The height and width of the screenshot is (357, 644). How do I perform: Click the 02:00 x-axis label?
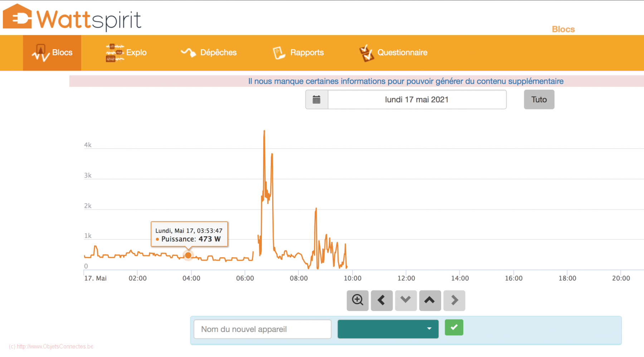[138, 278]
